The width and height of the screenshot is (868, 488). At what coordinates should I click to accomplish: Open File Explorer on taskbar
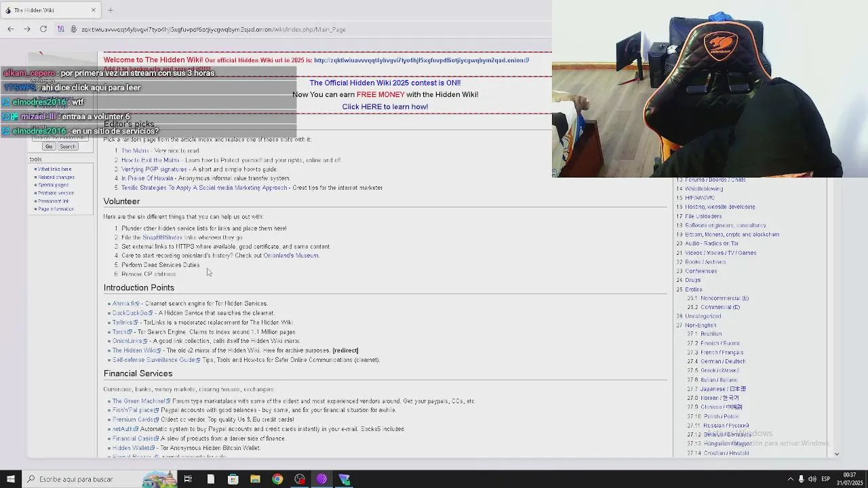point(255,479)
